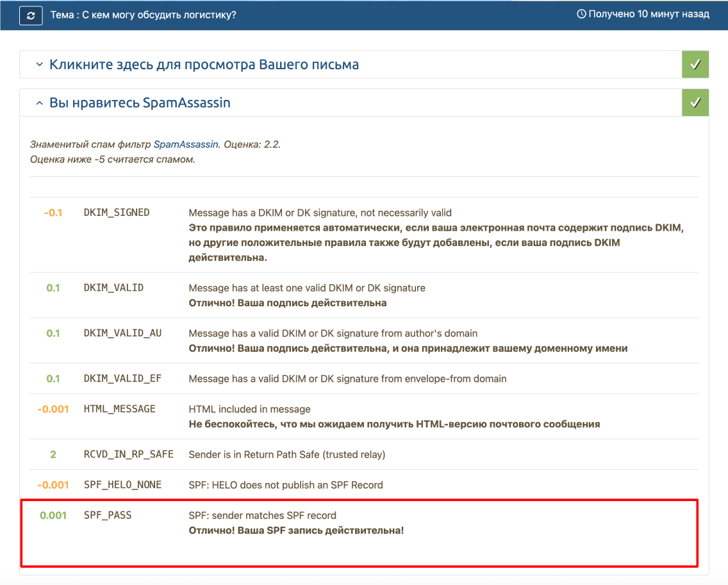Click 'Sender is in Return Path Safe' description

287,454
